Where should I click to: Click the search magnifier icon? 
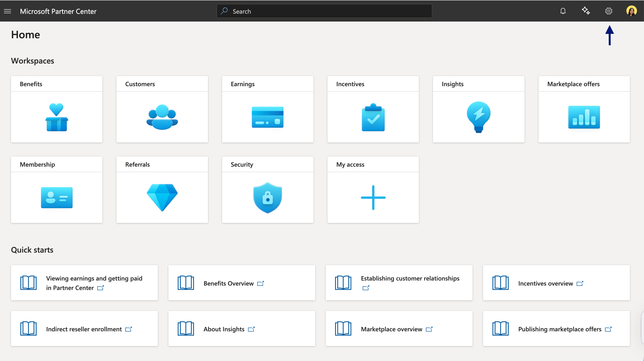pyautogui.click(x=224, y=11)
